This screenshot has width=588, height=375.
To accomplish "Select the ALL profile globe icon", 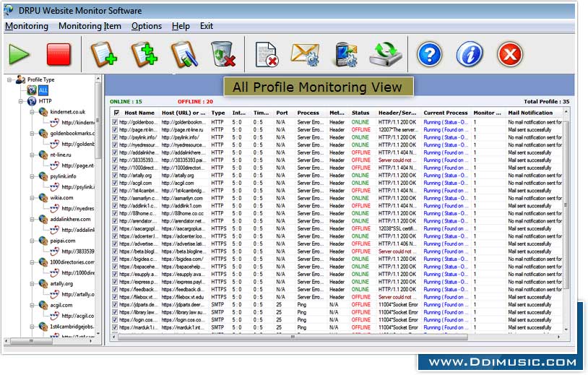I will (x=32, y=90).
